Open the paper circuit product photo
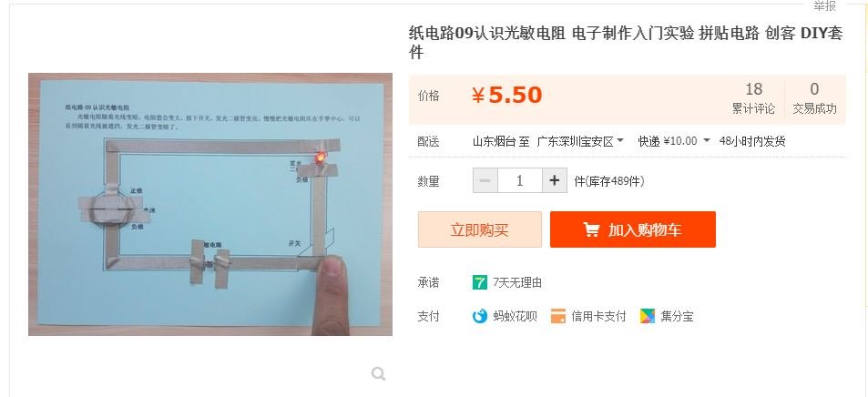Viewport: 868px width, 397px height. tap(210, 204)
